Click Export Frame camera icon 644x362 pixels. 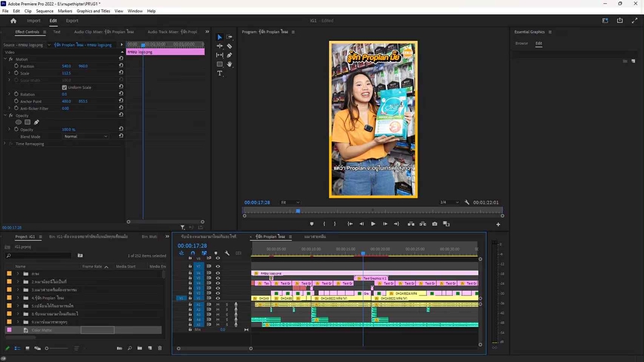click(x=435, y=224)
